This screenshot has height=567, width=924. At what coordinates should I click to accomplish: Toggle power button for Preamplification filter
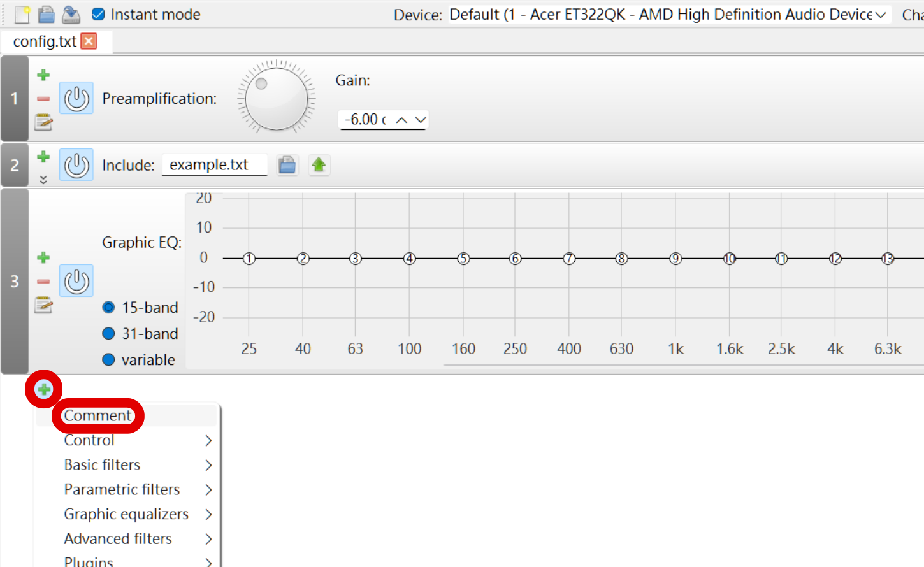[x=76, y=98]
